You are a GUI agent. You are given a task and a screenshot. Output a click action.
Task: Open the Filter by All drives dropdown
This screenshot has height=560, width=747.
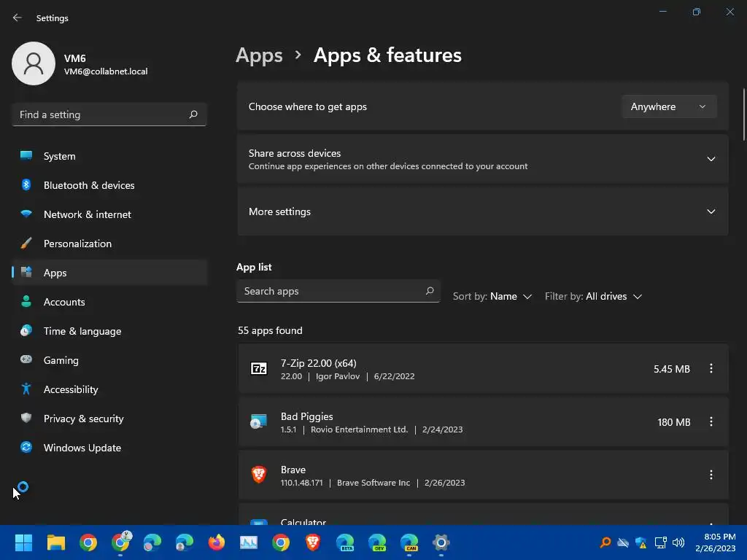point(594,296)
